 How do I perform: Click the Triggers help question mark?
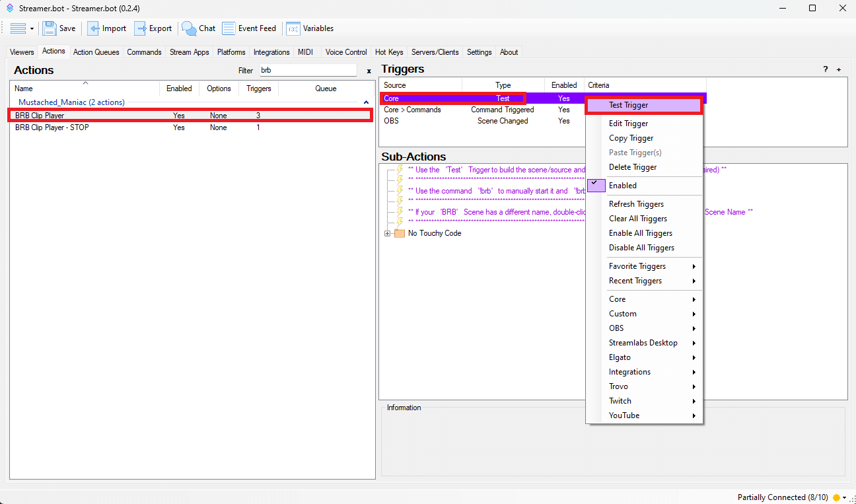[x=825, y=69]
